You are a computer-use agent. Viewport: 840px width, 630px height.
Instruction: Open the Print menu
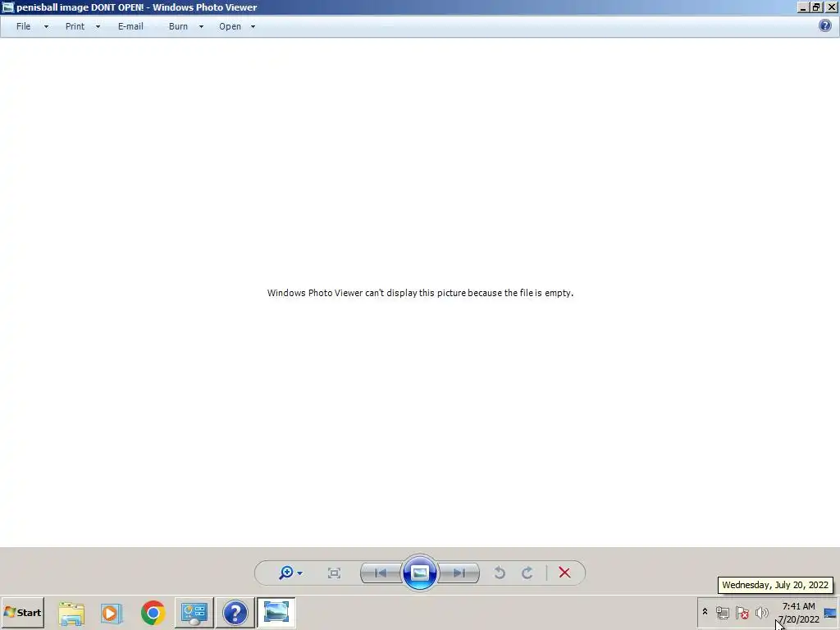[x=75, y=26]
